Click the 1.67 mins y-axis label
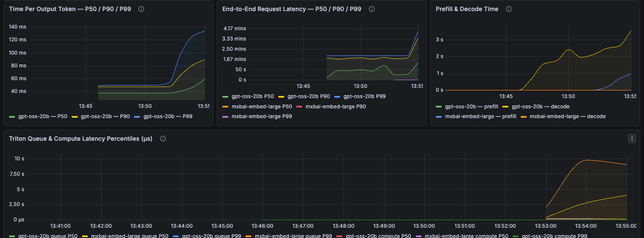The height and width of the screenshot is (238, 644). 235,59
